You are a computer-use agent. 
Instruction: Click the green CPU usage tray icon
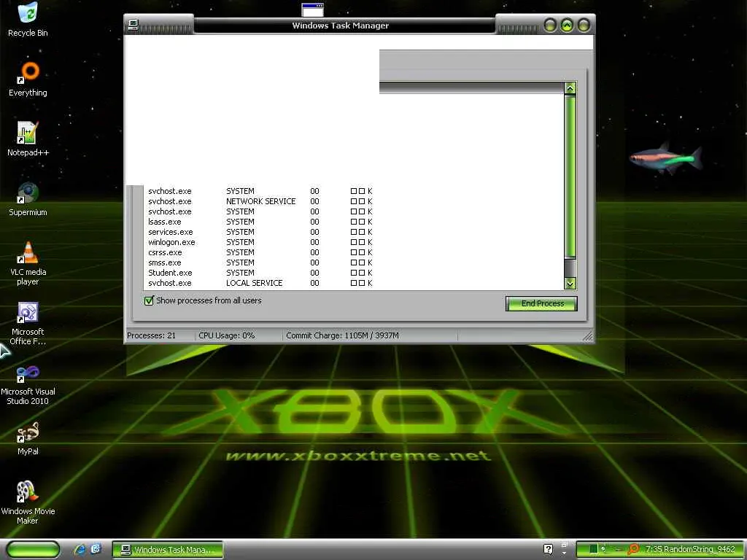click(x=593, y=549)
